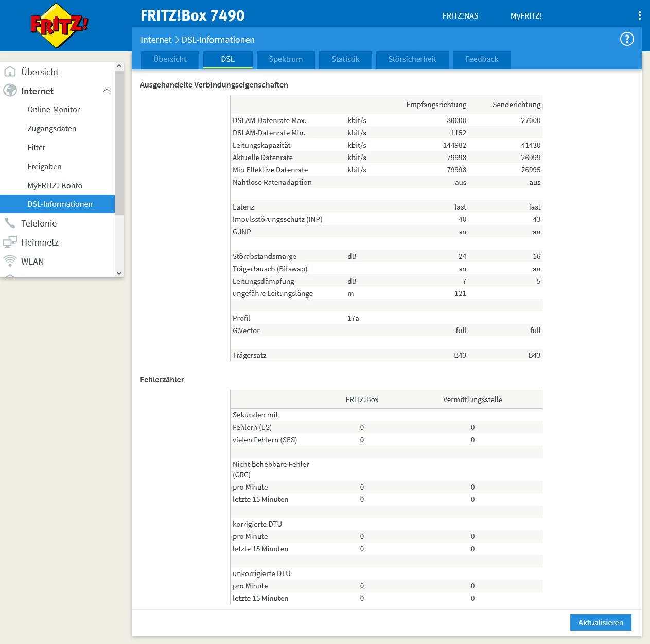Click the Leitungsdämpfung label
The image size is (650, 644).
[x=263, y=281]
